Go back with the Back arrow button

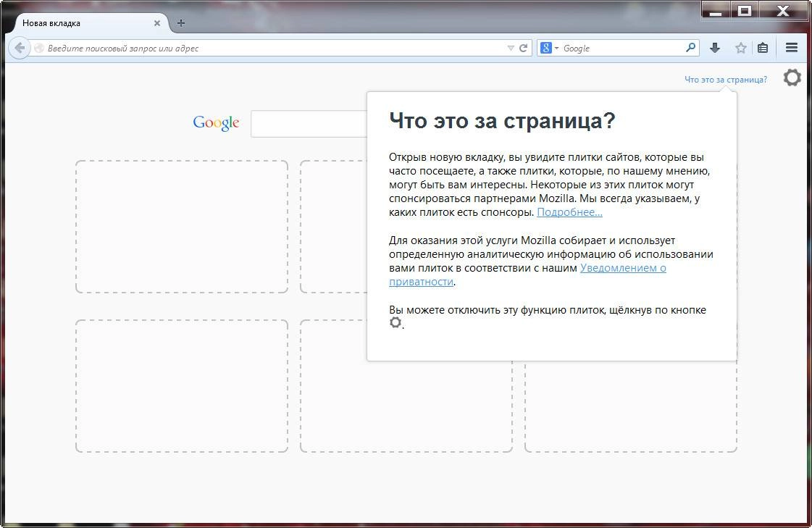click(20, 48)
